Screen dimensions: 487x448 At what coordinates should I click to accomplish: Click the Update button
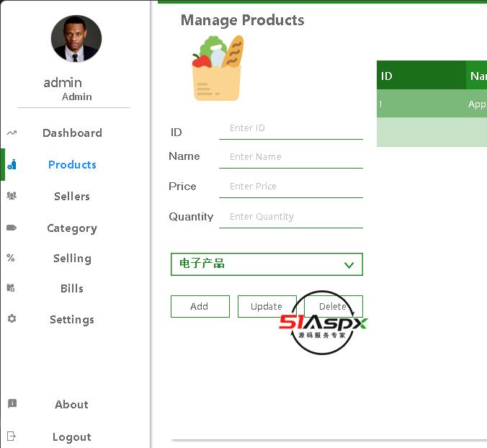point(267,306)
